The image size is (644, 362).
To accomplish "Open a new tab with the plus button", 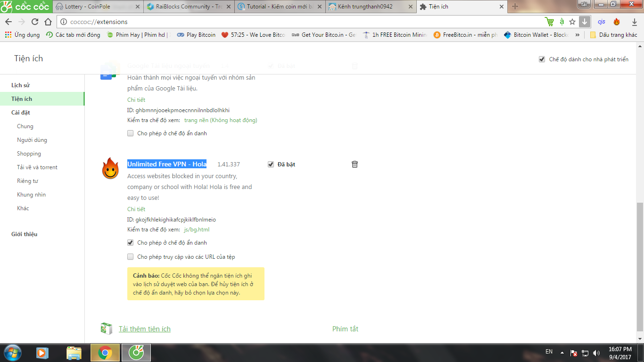I will point(515,7).
